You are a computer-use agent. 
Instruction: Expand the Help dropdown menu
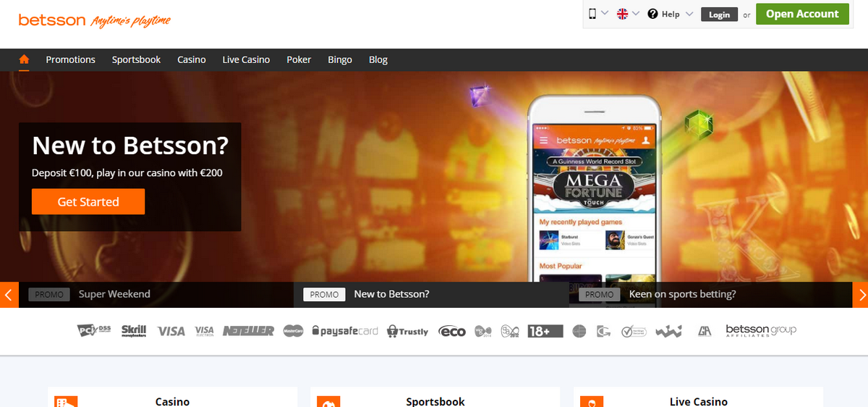tap(670, 14)
